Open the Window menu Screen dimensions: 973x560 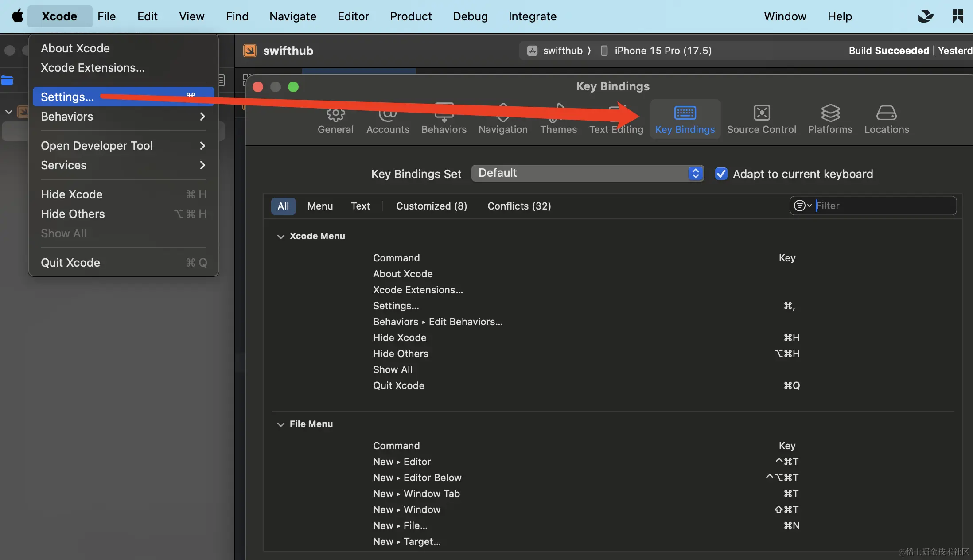(x=785, y=16)
